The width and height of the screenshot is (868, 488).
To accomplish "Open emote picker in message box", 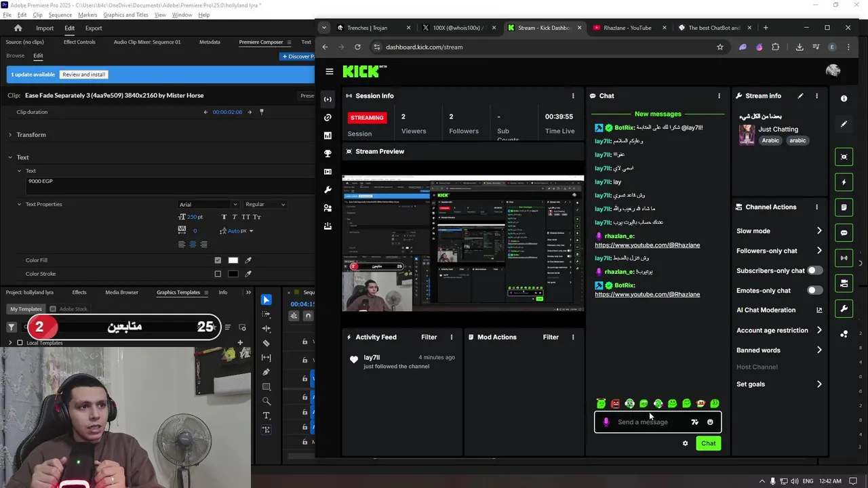I will [x=710, y=422].
